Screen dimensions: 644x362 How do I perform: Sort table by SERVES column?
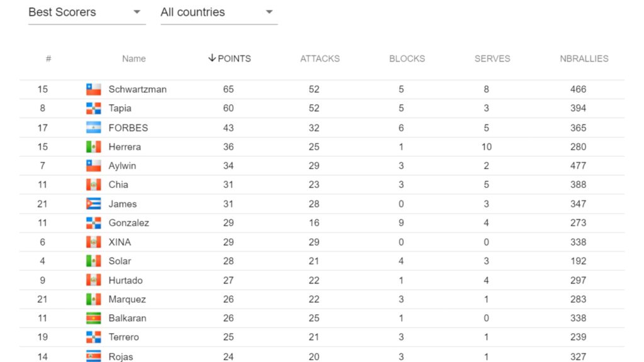tap(492, 58)
